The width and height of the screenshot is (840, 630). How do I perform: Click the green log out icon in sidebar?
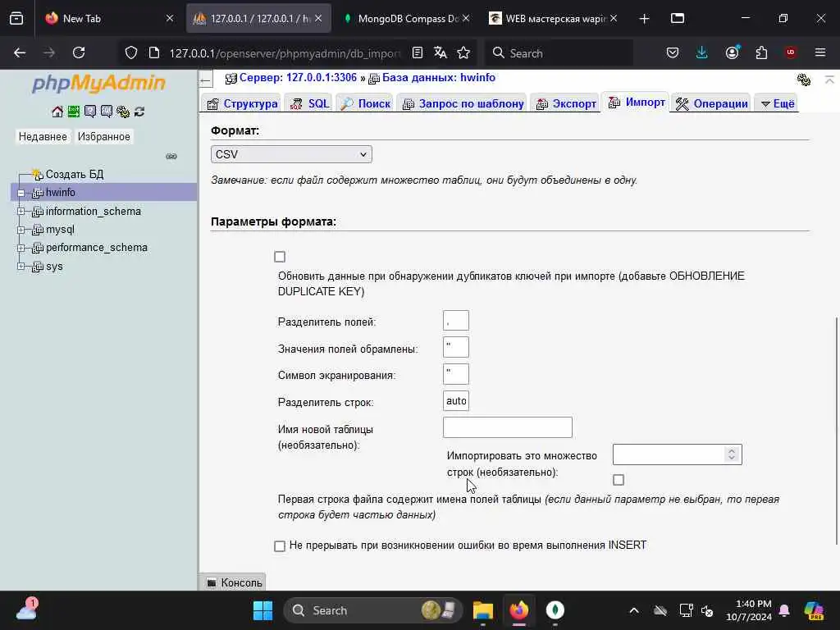pyautogui.click(x=73, y=112)
